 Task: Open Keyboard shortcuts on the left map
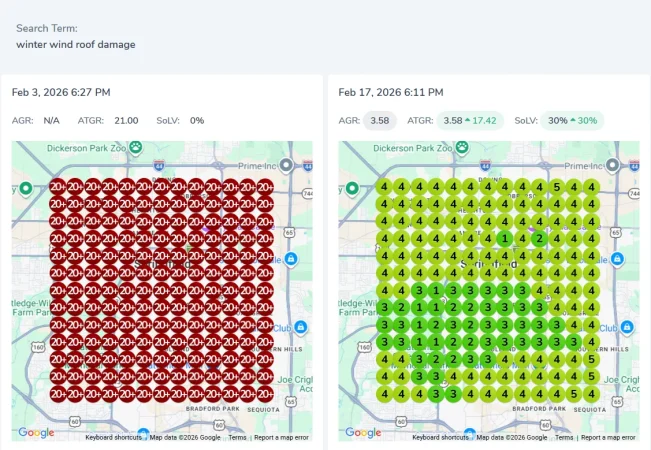(x=113, y=437)
